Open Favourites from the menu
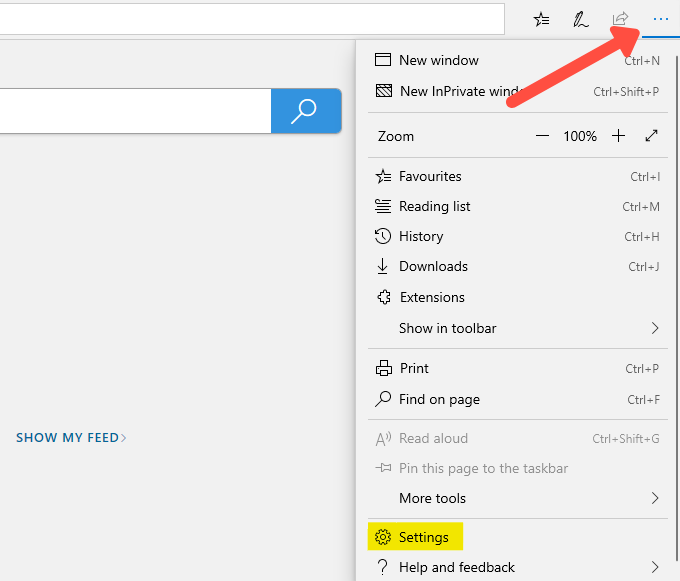680x581 pixels. pyautogui.click(x=430, y=176)
